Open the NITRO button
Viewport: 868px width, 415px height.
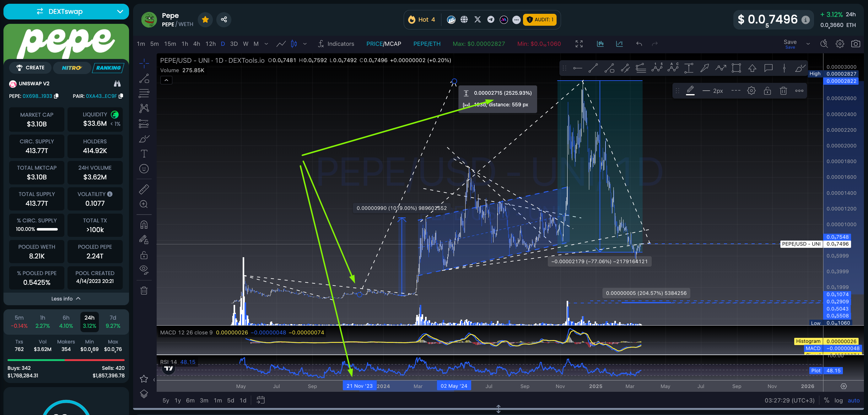coord(72,68)
